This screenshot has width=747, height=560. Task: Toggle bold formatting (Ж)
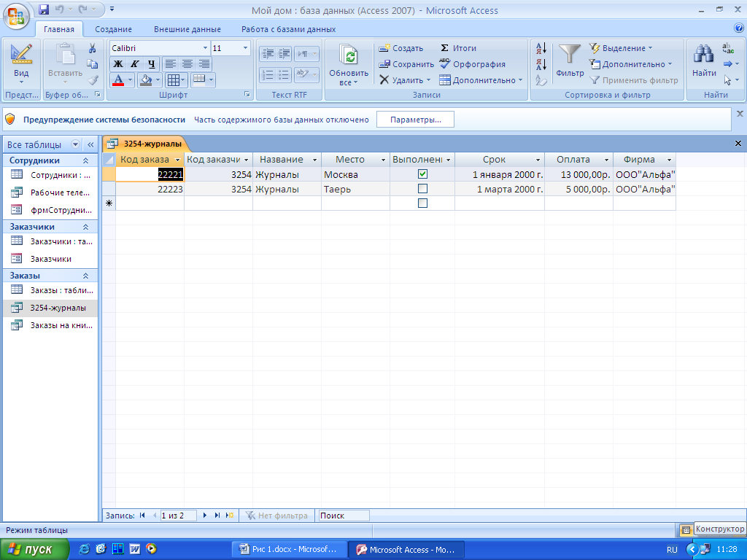coord(118,64)
